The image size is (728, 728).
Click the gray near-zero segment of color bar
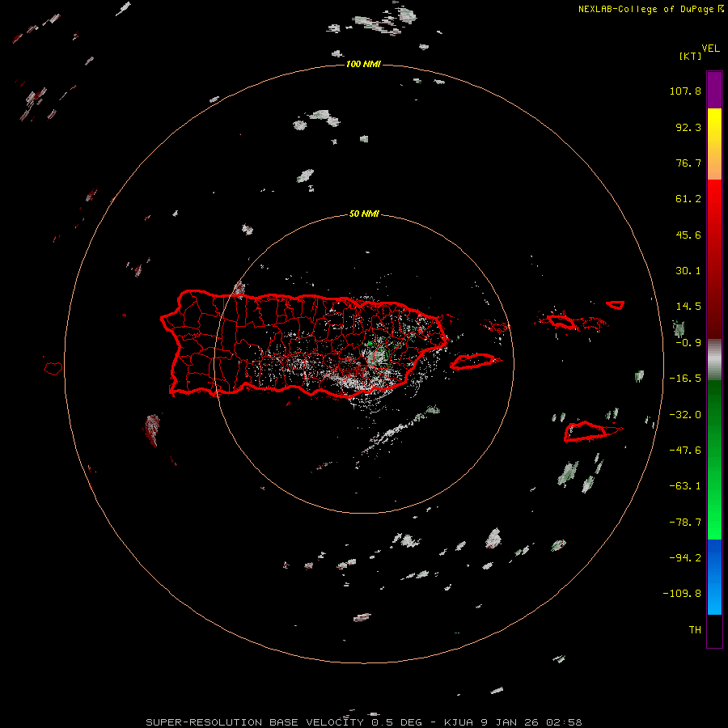(714, 360)
